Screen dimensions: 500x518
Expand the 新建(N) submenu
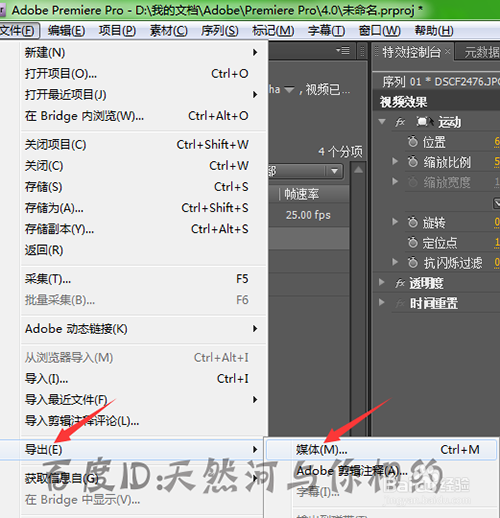(x=143, y=52)
